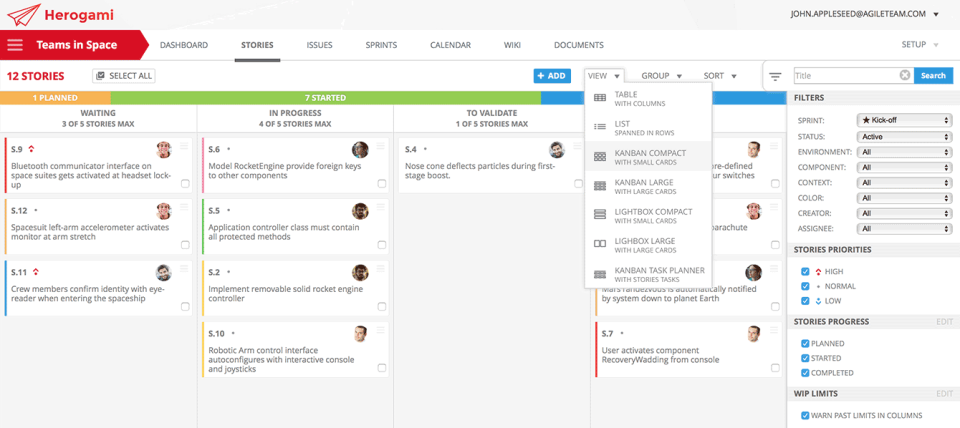The height and width of the screenshot is (428, 960).
Task: Click assignee avatar on story S.9
Action: [163, 150]
